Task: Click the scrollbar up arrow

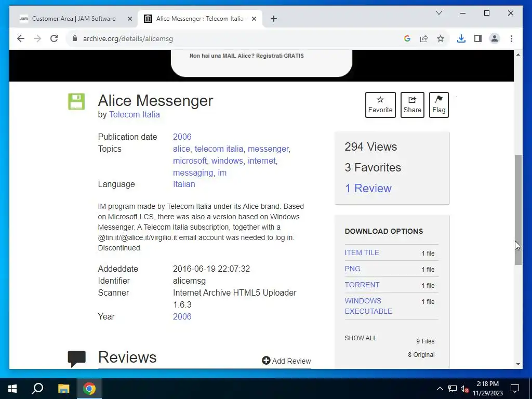Action: (518, 55)
